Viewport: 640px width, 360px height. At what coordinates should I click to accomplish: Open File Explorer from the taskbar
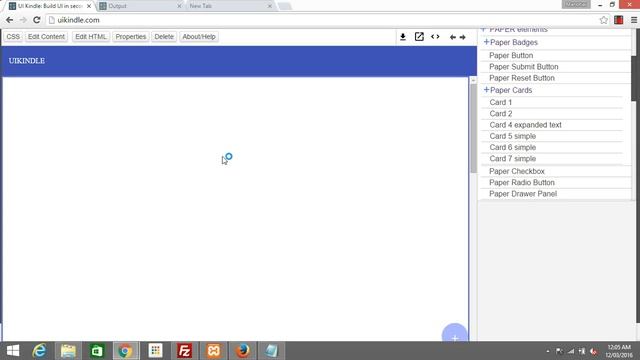tap(68, 351)
